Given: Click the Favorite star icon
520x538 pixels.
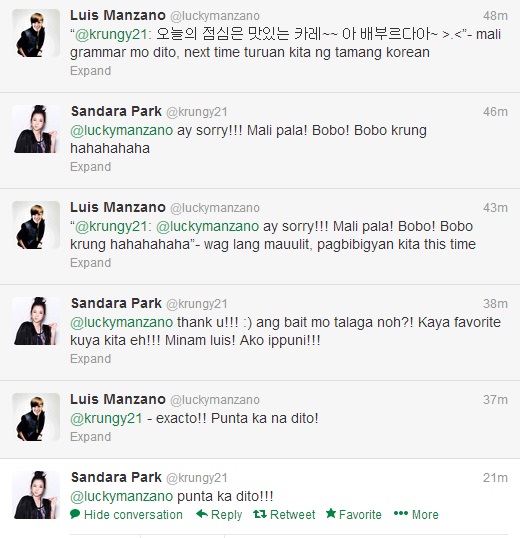Looking at the screenshot, I should 331,513.
